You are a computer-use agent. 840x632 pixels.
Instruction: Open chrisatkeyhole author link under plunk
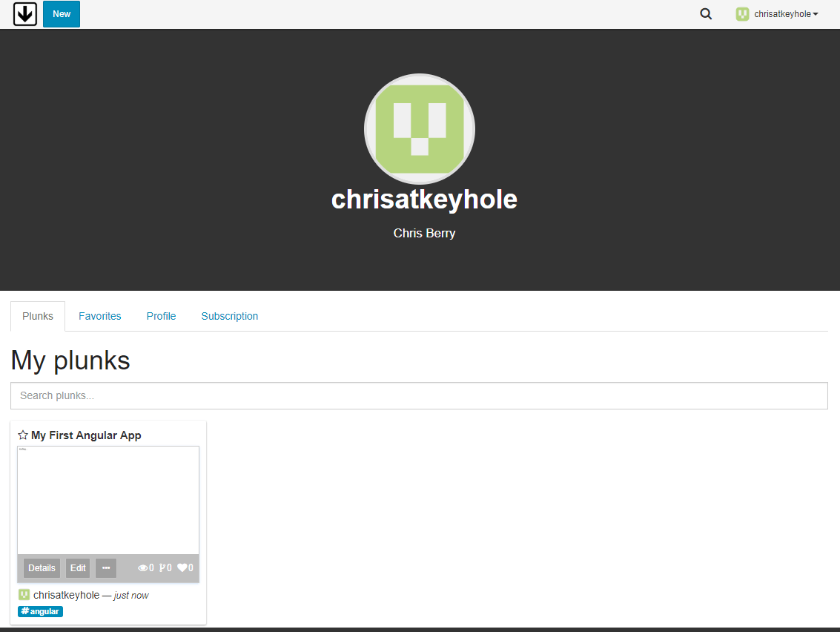pyautogui.click(x=67, y=595)
